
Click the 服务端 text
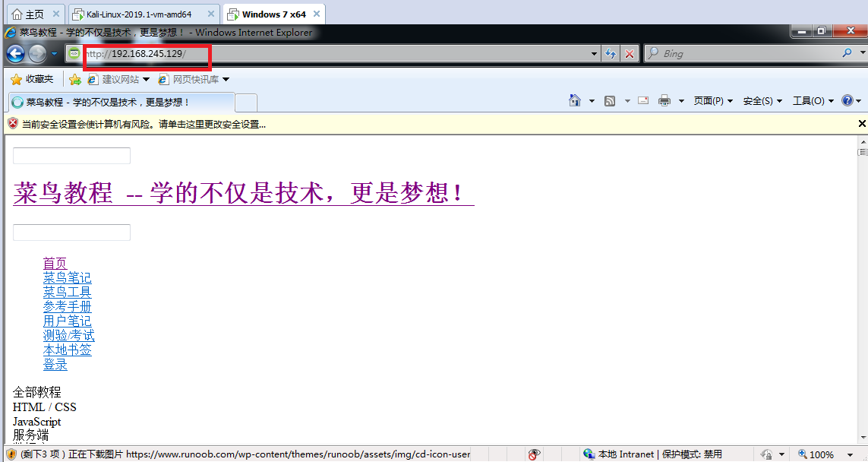point(31,435)
